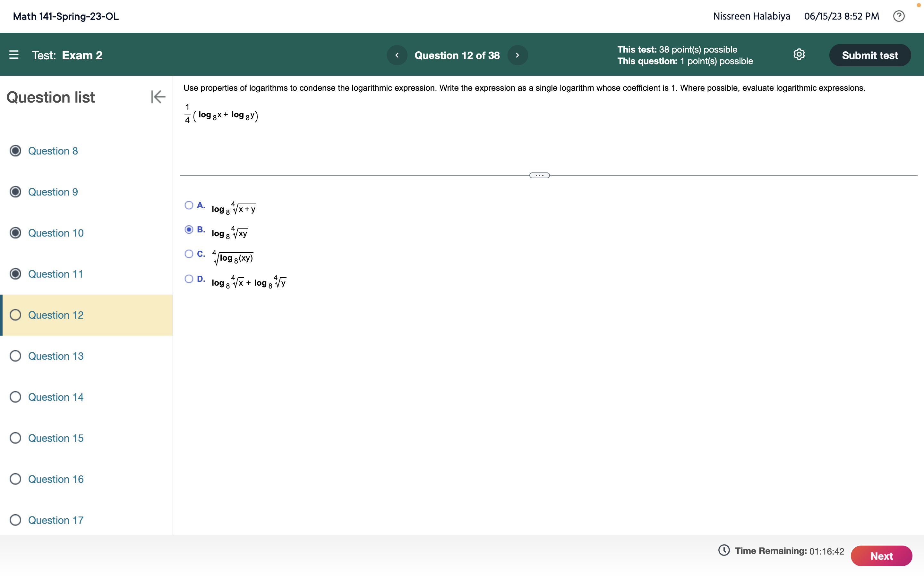
Task: Click the Submit test button
Action: coord(870,55)
